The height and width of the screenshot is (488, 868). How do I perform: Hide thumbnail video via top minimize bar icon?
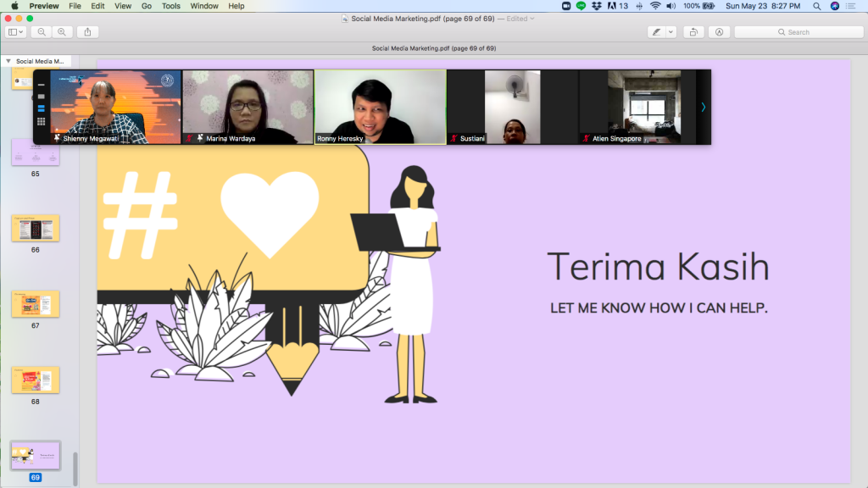tap(41, 85)
